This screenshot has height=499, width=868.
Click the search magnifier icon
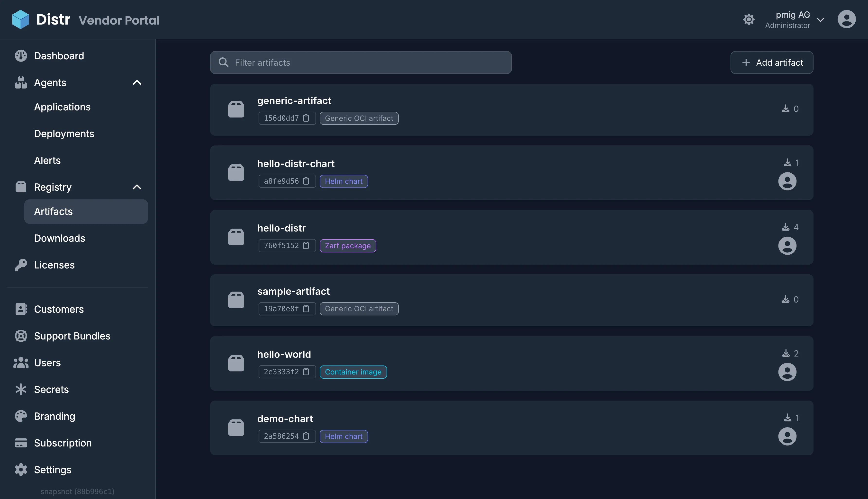[224, 62]
